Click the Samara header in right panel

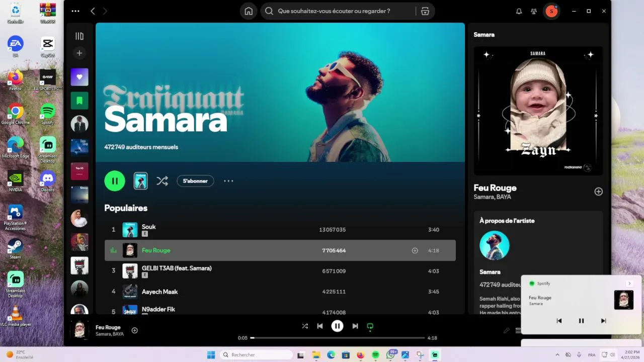(x=484, y=35)
